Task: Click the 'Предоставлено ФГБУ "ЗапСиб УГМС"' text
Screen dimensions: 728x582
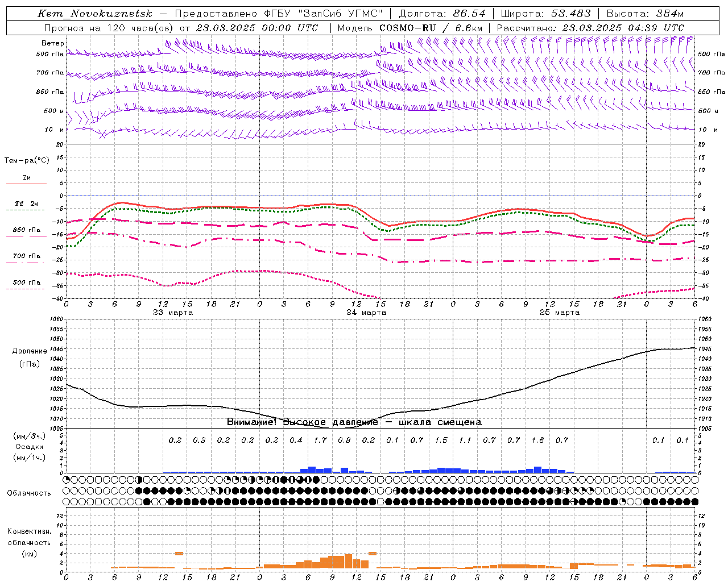Action: click(x=279, y=14)
